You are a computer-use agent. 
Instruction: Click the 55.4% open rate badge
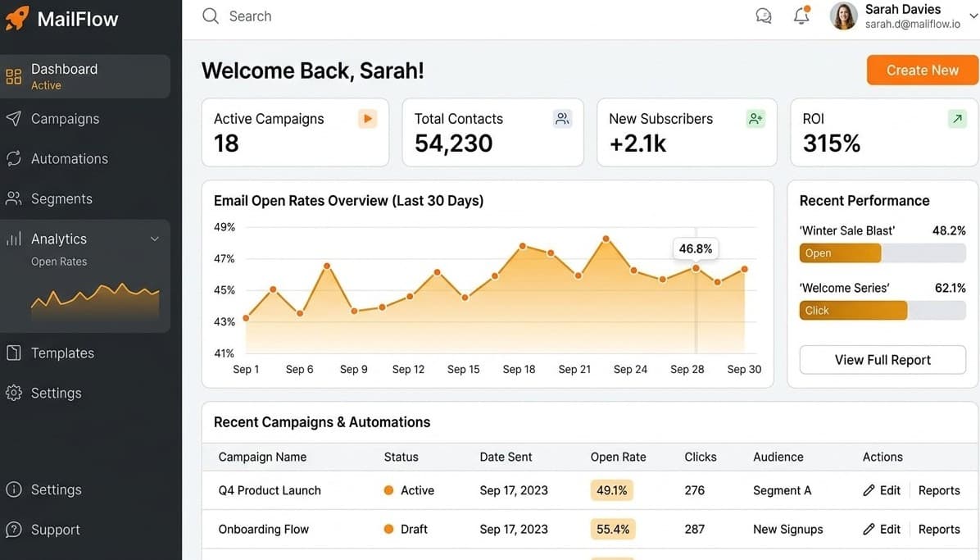613,530
